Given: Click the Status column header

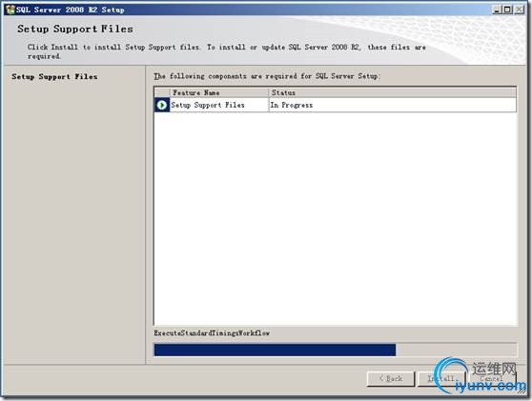Looking at the screenshot, I should (393, 92).
